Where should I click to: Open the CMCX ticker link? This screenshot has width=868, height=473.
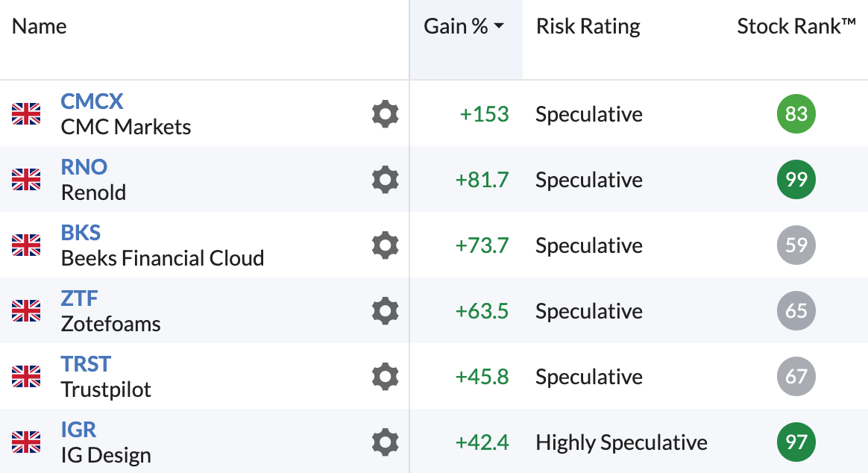pyautogui.click(x=92, y=101)
